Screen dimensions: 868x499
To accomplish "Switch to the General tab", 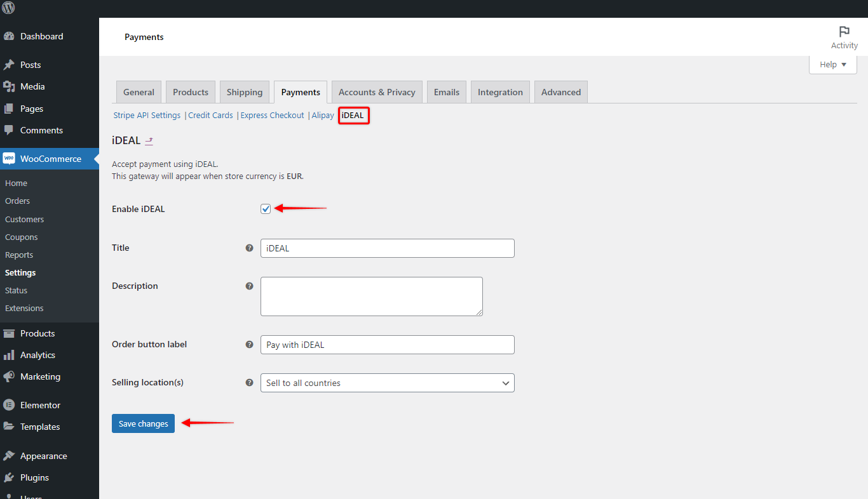I will (139, 92).
